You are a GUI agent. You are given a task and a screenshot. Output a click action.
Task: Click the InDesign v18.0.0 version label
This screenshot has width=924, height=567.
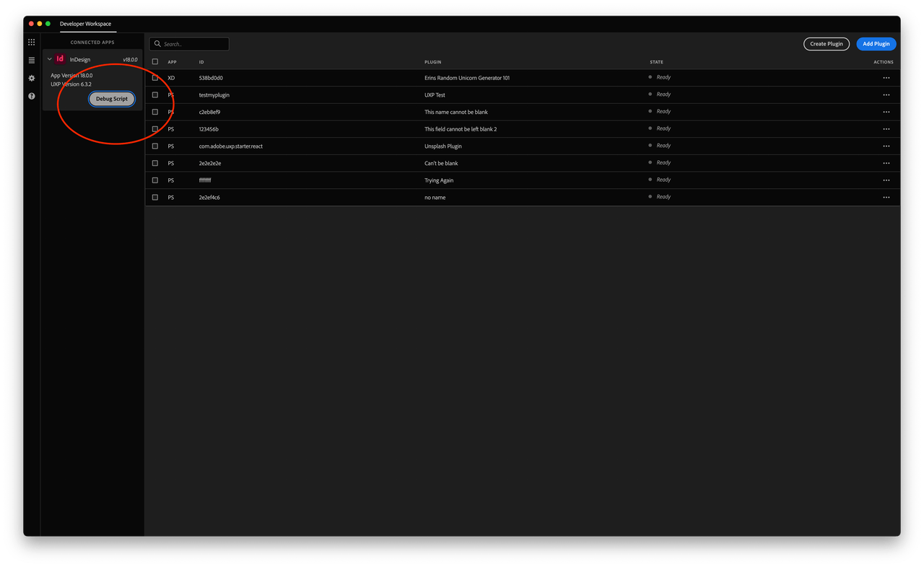tap(130, 60)
